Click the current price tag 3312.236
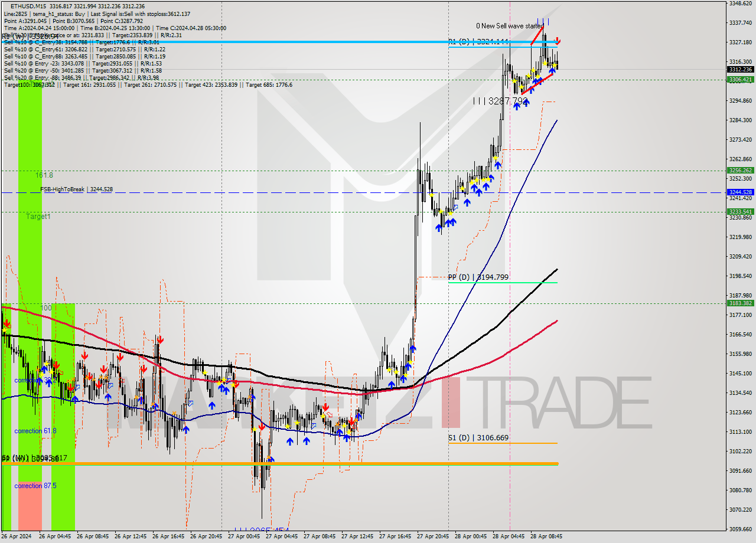This screenshot has height=543, width=756. click(740, 69)
